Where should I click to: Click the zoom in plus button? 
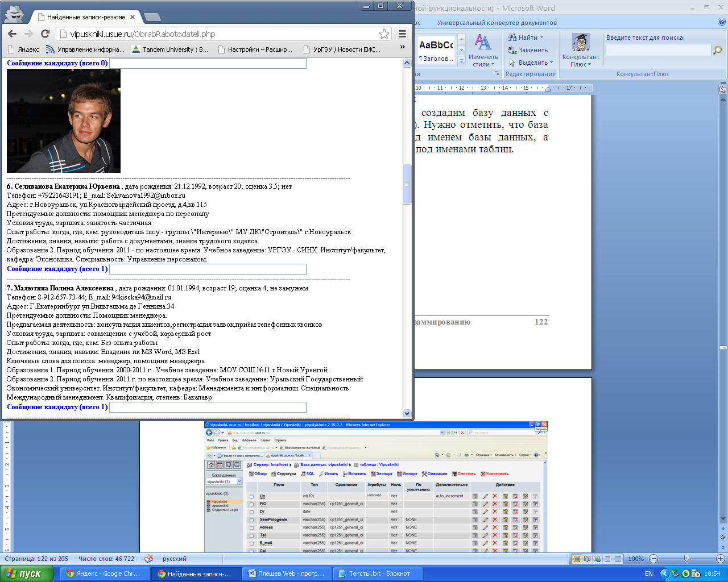721,559
